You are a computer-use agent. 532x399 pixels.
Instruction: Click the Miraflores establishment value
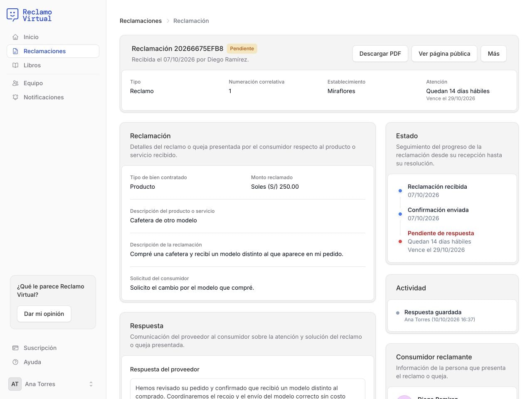[341, 91]
